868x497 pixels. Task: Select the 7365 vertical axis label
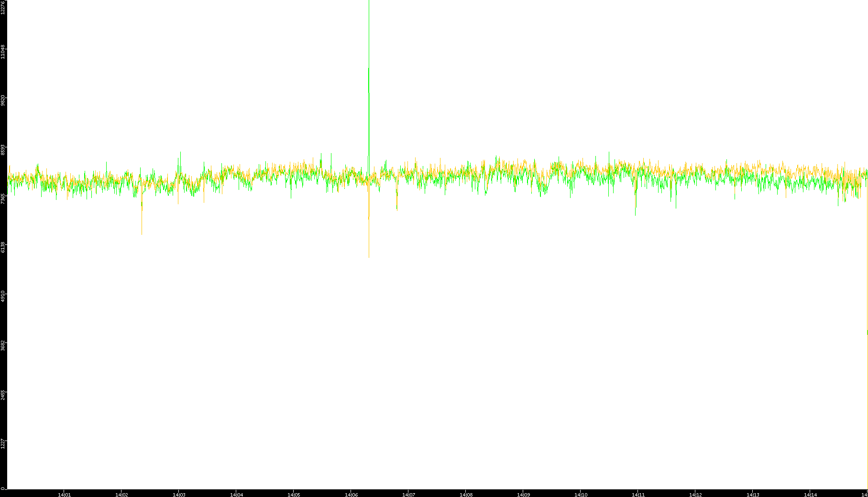tap(3, 198)
